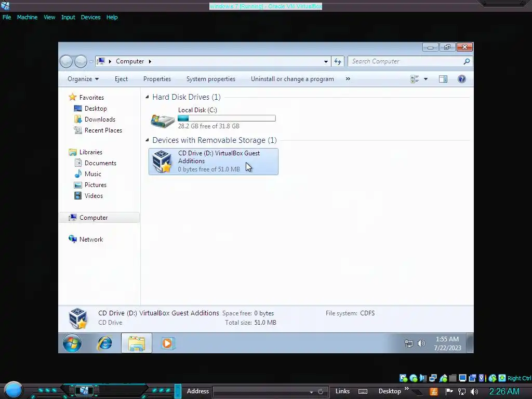The height and width of the screenshot is (399, 532).
Task: Open the VirtualBox View menu
Action: [49, 17]
